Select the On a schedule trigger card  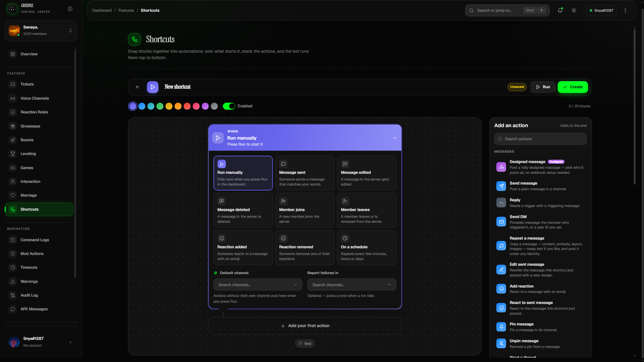pyautogui.click(x=366, y=248)
